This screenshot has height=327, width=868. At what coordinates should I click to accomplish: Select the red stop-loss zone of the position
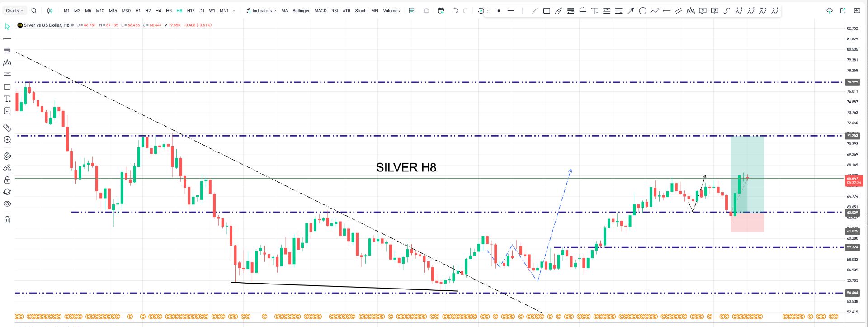747,222
